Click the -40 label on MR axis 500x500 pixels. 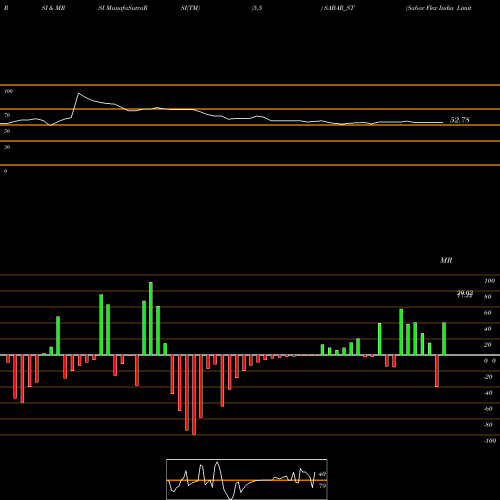[x=488, y=393]
